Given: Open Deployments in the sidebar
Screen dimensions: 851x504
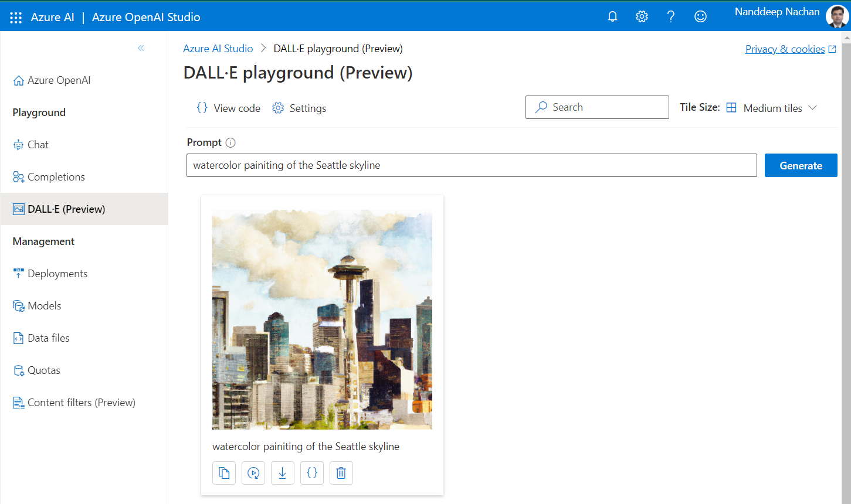Looking at the screenshot, I should pos(57,274).
